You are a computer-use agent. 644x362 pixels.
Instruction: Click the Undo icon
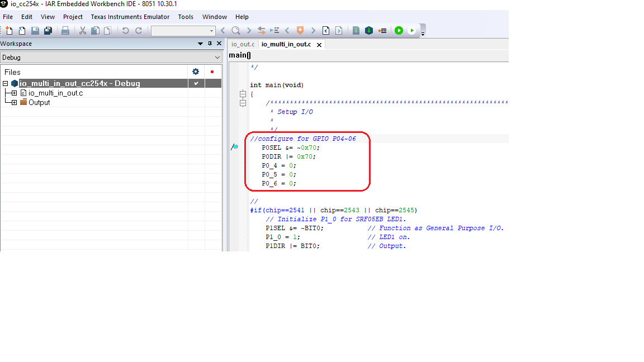click(126, 30)
